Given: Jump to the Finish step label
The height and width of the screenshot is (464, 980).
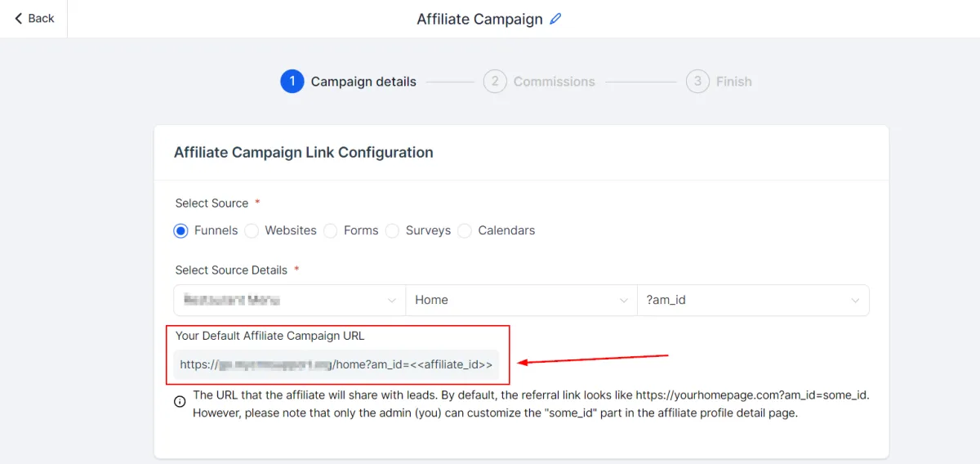Looking at the screenshot, I should pyautogui.click(x=733, y=82).
